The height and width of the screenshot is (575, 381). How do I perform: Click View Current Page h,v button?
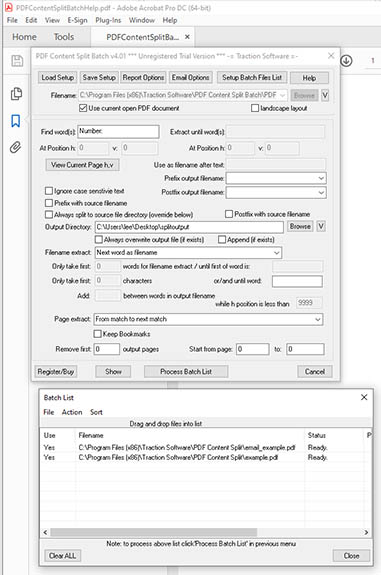82,165
